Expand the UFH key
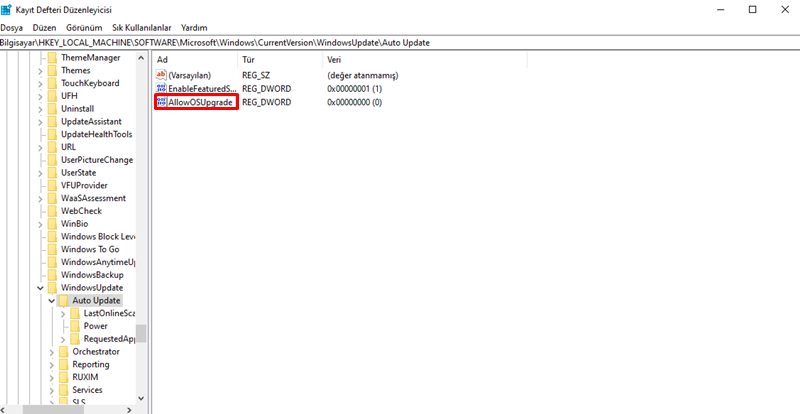This screenshot has width=800, height=414. point(40,96)
